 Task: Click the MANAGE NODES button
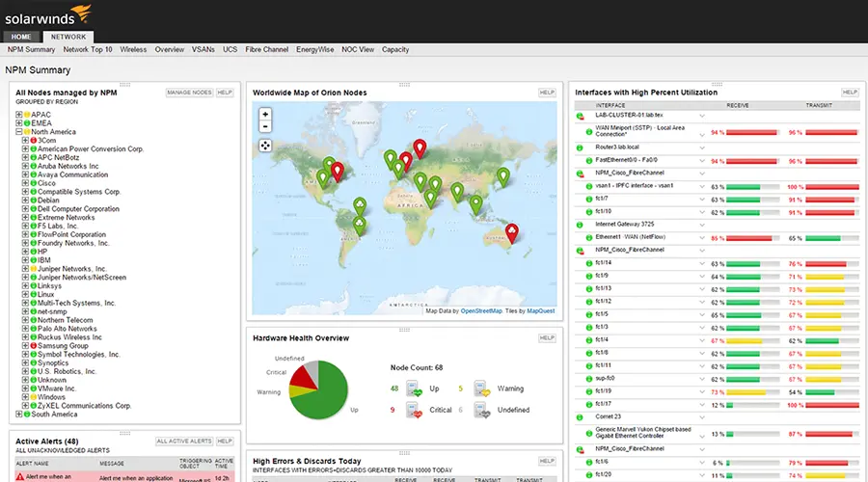[189, 93]
